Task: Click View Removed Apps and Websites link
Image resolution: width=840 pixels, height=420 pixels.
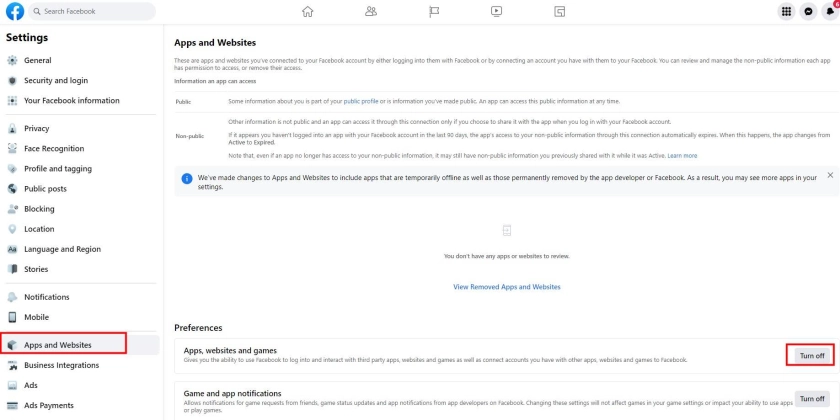Action: (507, 286)
